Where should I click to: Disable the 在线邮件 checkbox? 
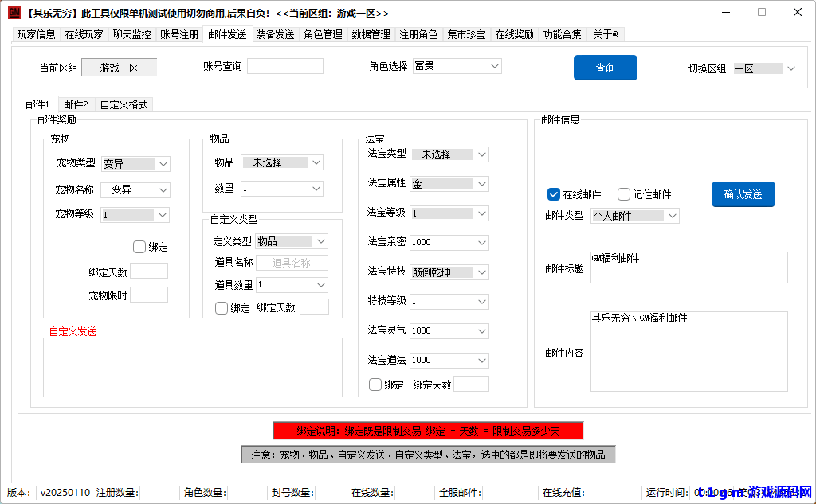[x=553, y=194]
